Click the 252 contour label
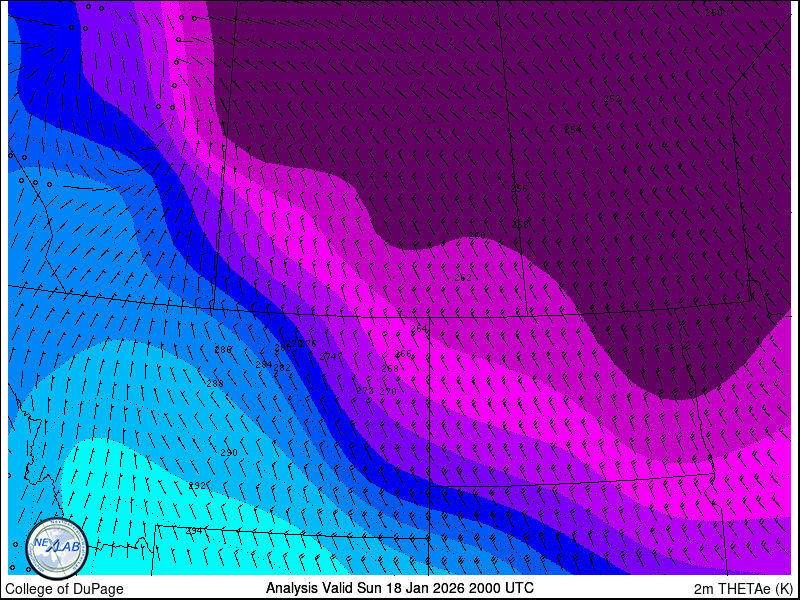The height and width of the screenshot is (600, 800). coord(612,98)
